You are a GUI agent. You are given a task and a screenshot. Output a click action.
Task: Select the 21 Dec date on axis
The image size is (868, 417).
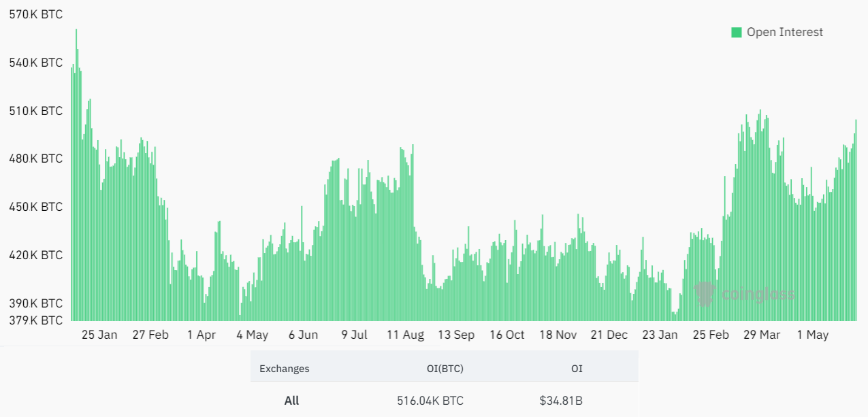tap(609, 335)
